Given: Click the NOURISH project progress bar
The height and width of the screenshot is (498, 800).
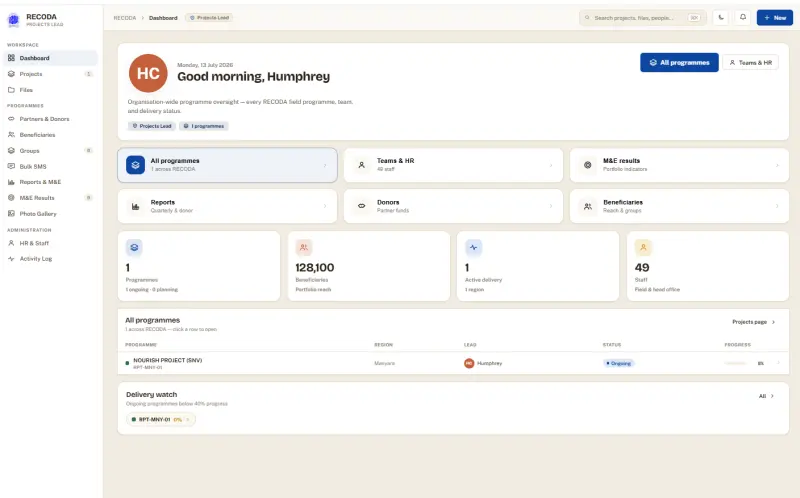Looking at the screenshot, I should point(735,363).
